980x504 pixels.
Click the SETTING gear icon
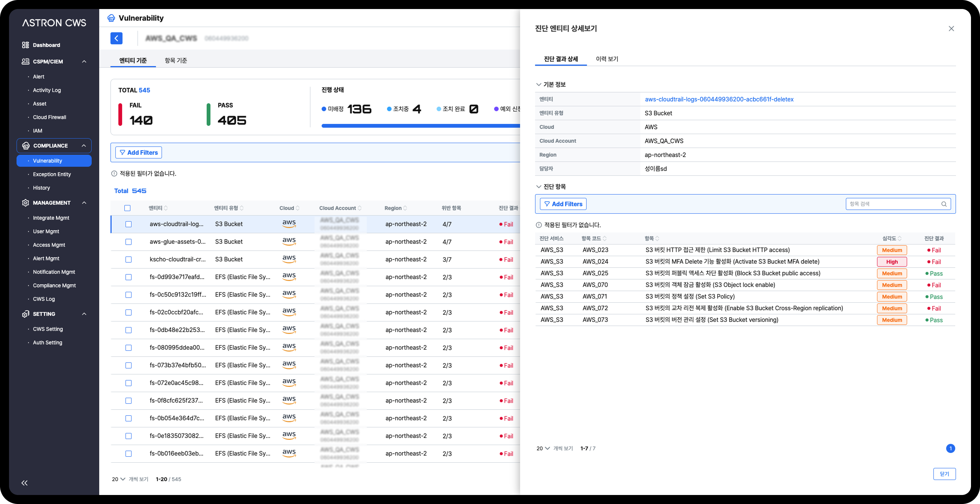tap(26, 314)
